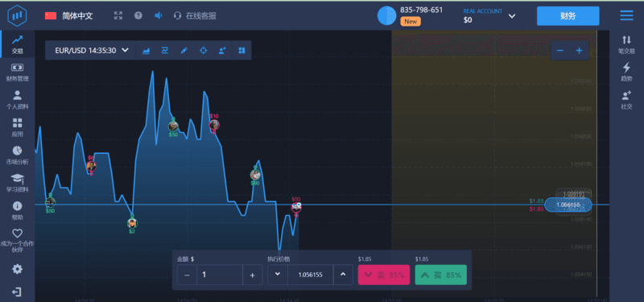Click the blue user avatar circle
This screenshot has width=644, height=302.
pos(386,15)
